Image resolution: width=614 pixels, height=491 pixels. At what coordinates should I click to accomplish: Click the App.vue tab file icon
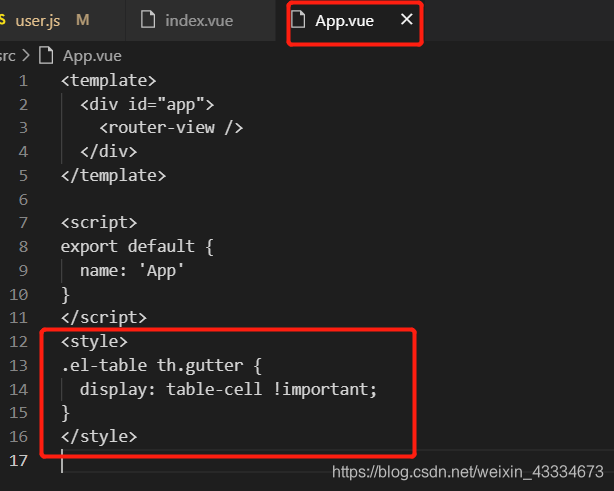click(x=298, y=19)
